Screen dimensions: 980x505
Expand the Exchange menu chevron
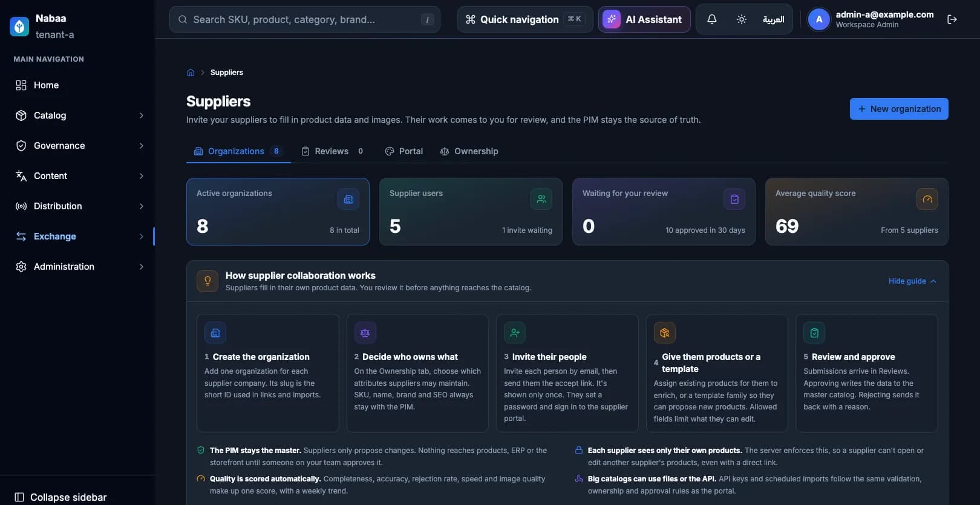pos(142,236)
